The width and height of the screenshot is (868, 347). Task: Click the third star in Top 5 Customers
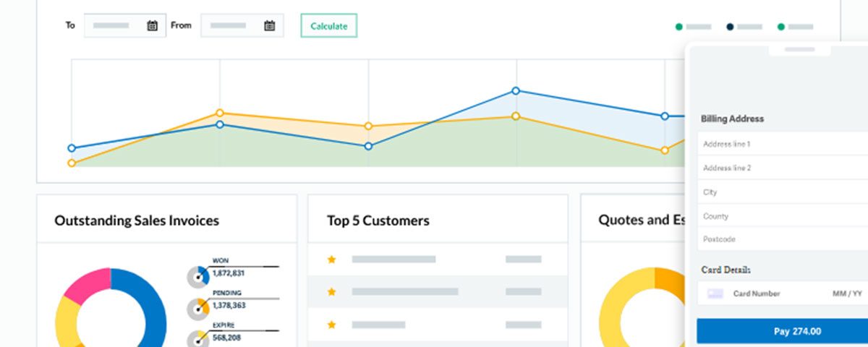(331, 325)
